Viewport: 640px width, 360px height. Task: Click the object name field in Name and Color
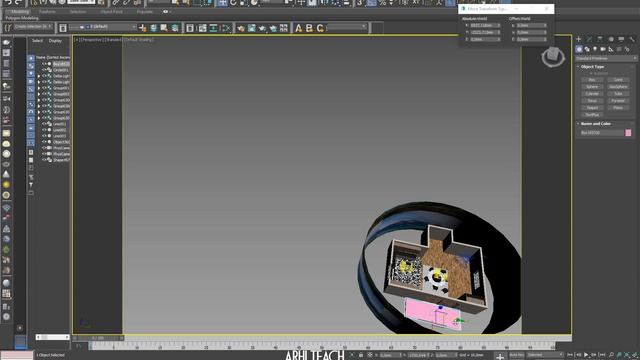tap(602, 133)
